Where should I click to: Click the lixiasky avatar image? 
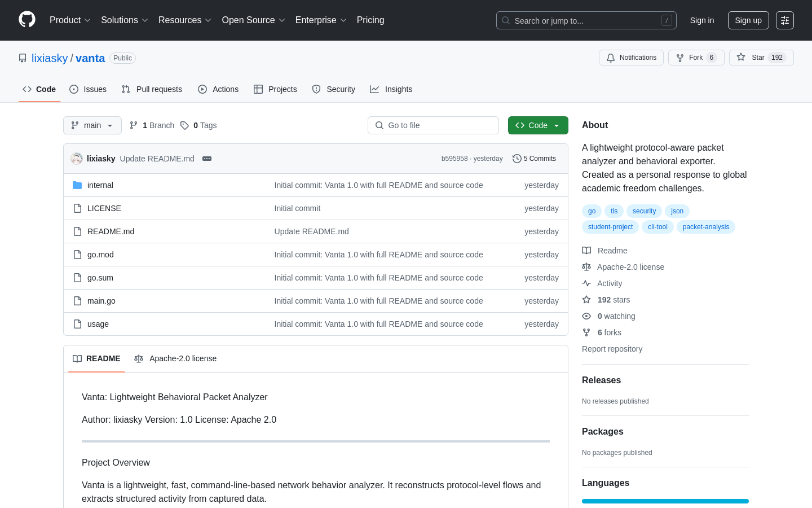point(77,159)
